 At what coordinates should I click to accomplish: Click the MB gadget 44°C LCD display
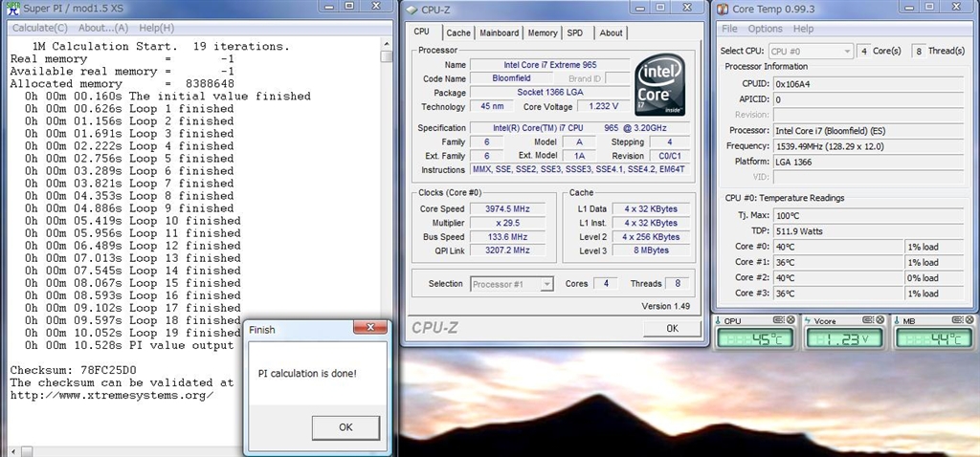coord(934,338)
